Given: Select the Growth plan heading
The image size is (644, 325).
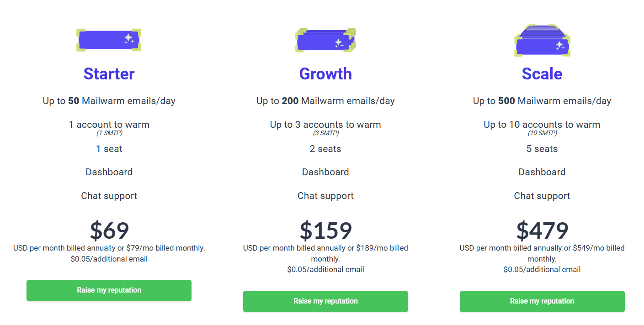Looking at the screenshot, I should (x=325, y=74).
